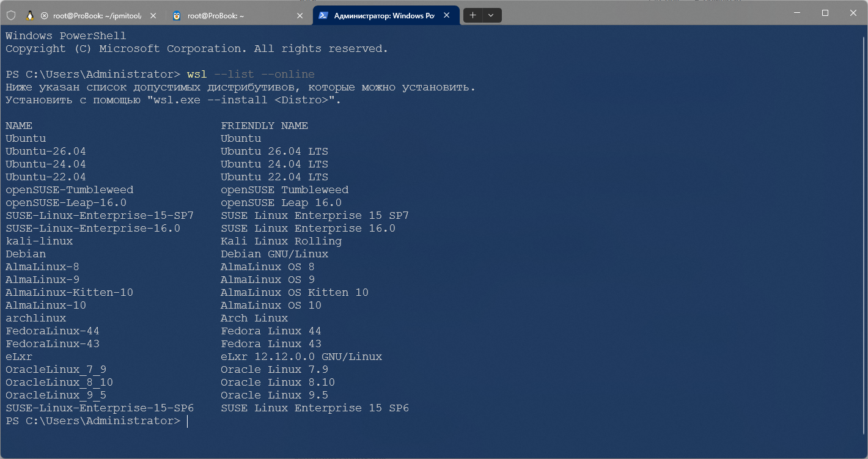Click the line starting "Ниже указан список"
868x459 pixels.
pos(241,87)
